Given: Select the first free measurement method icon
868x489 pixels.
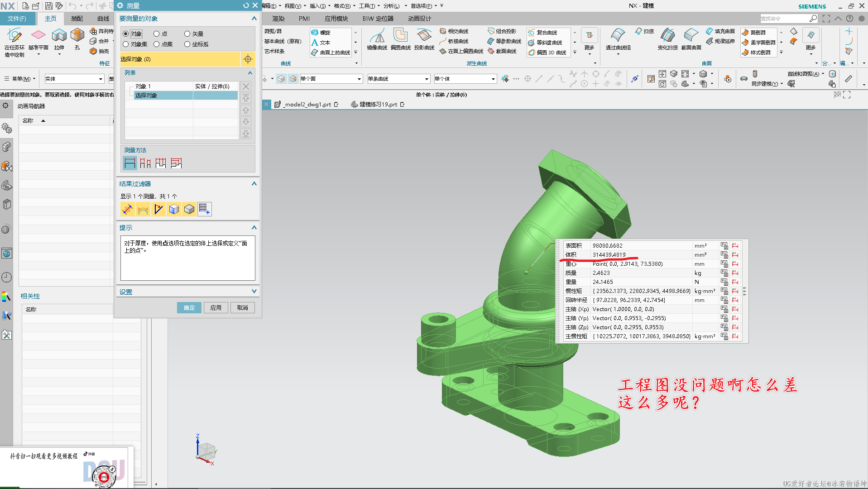Looking at the screenshot, I should pyautogui.click(x=130, y=163).
